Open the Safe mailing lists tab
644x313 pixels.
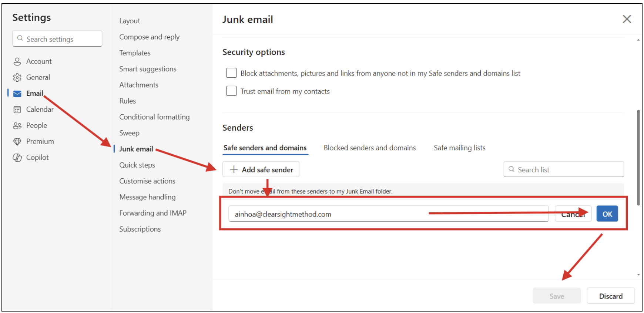(x=459, y=148)
